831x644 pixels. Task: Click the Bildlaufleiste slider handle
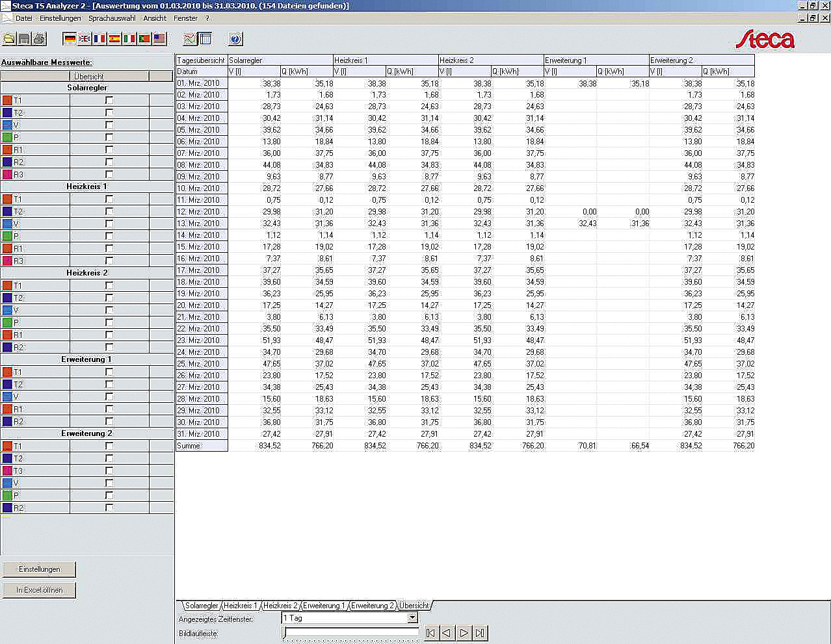coord(285,633)
